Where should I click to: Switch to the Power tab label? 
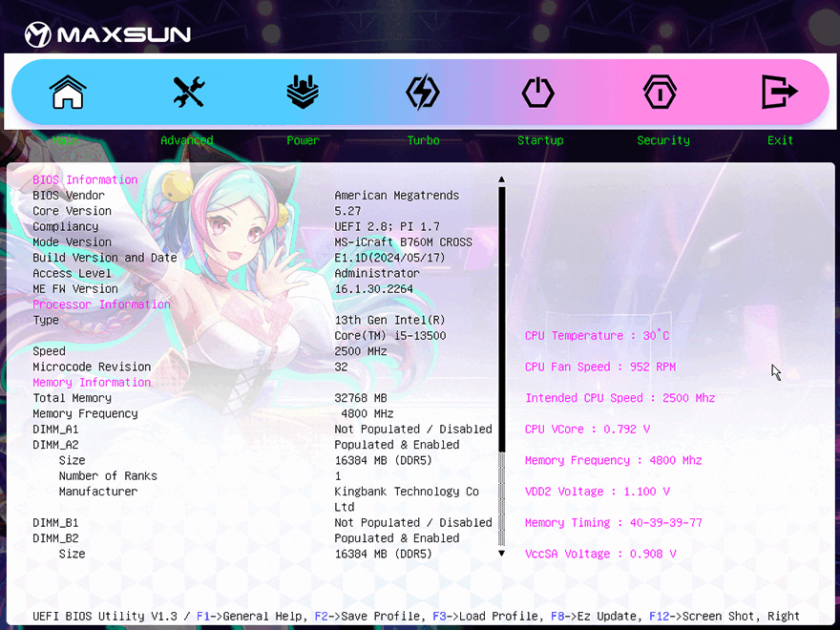point(303,140)
